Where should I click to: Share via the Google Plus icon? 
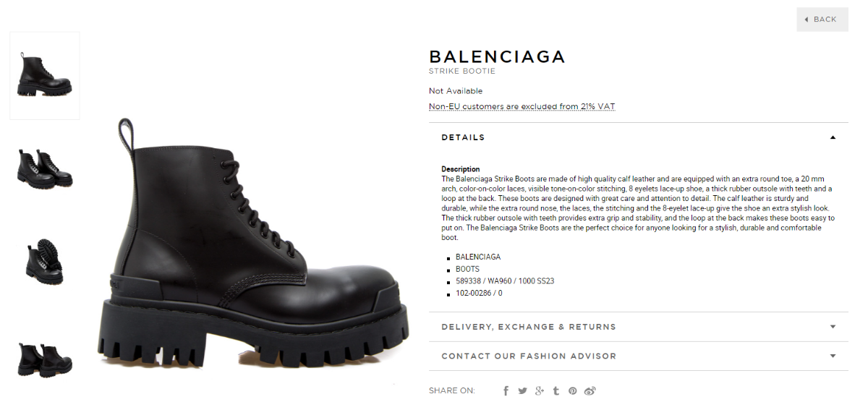click(539, 390)
